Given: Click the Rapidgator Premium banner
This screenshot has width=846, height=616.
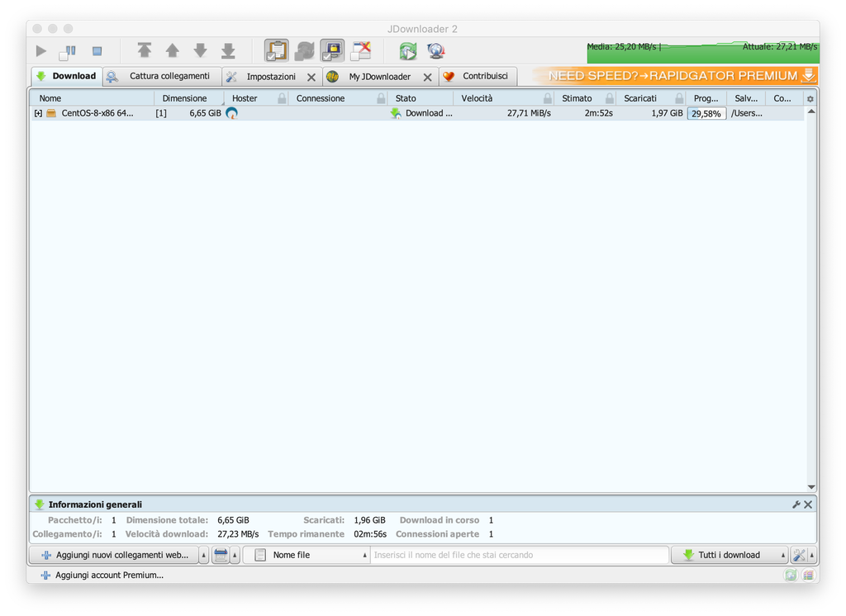Looking at the screenshot, I should pos(675,75).
